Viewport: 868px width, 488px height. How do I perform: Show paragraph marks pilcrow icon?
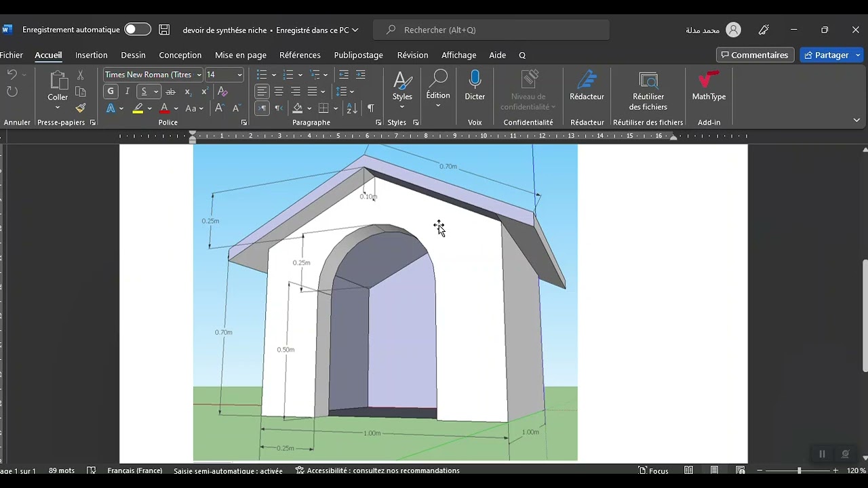[x=371, y=108]
